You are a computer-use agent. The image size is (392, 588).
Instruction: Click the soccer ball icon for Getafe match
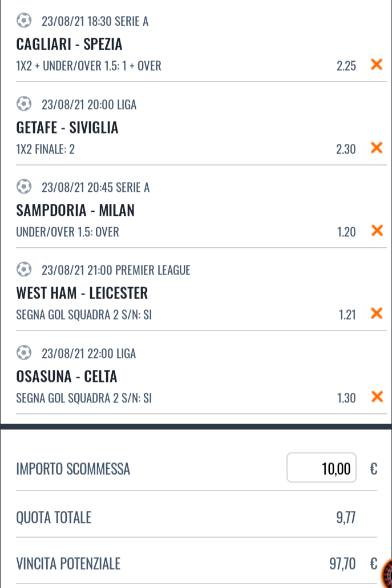coord(23,104)
